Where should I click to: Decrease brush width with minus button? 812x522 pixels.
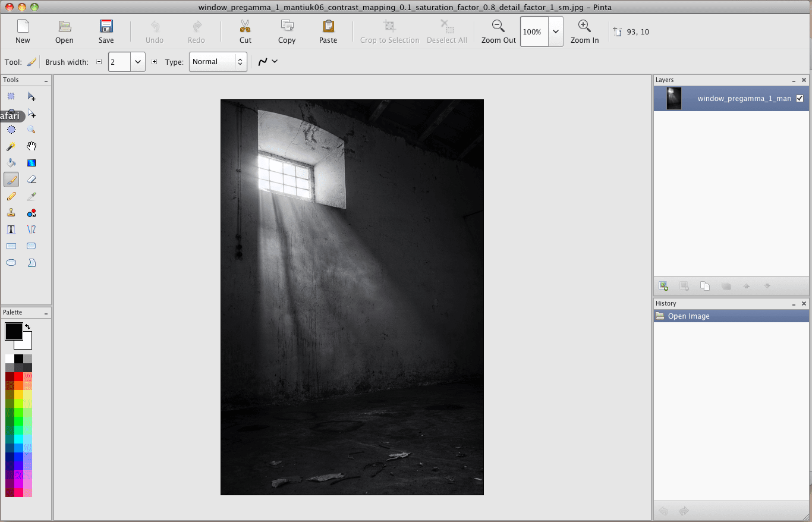[99, 62]
